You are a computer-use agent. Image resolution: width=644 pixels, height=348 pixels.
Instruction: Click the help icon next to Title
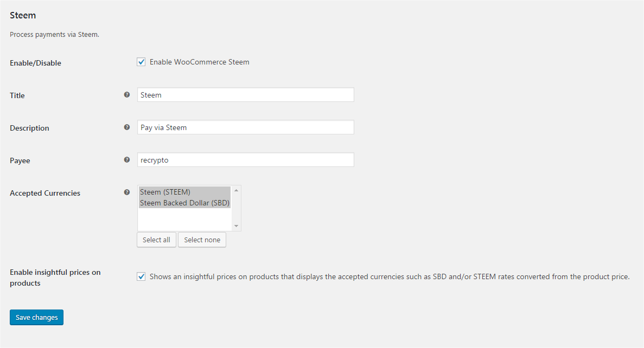pyautogui.click(x=127, y=95)
